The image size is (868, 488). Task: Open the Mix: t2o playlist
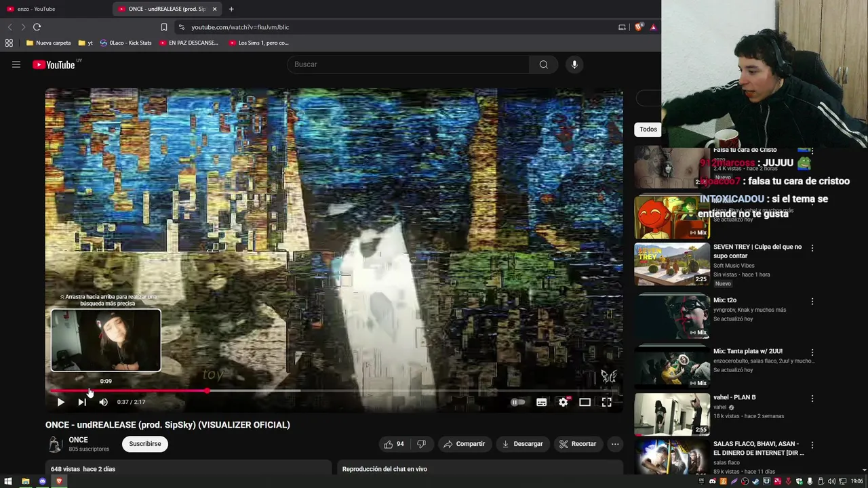[x=724, y=300]
